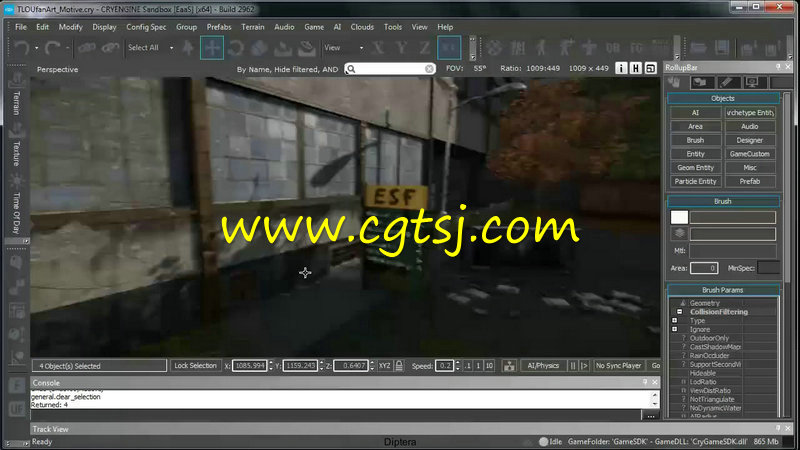The image size is (800, 450).
Task: Open the Prefabs menu
Action: 219,27
